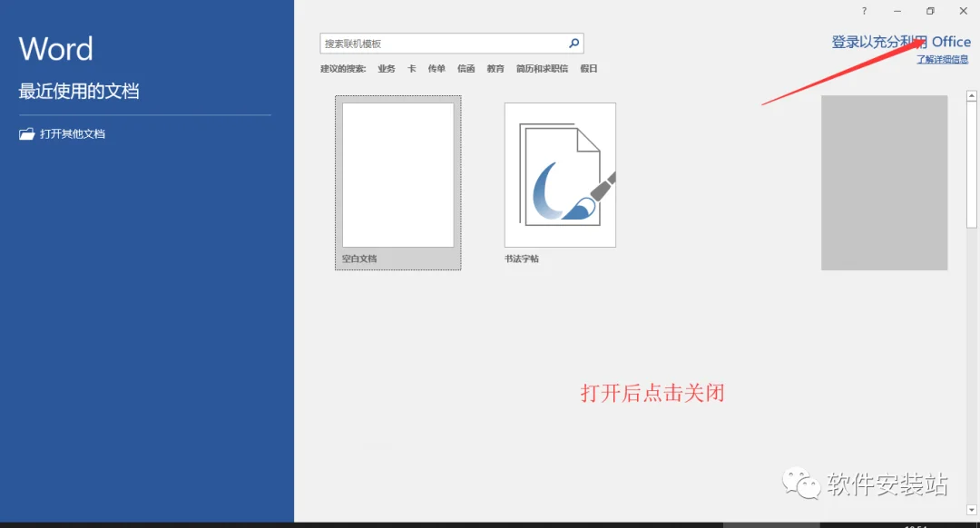Click the 空白文档 label

click(x=359, y=259)
